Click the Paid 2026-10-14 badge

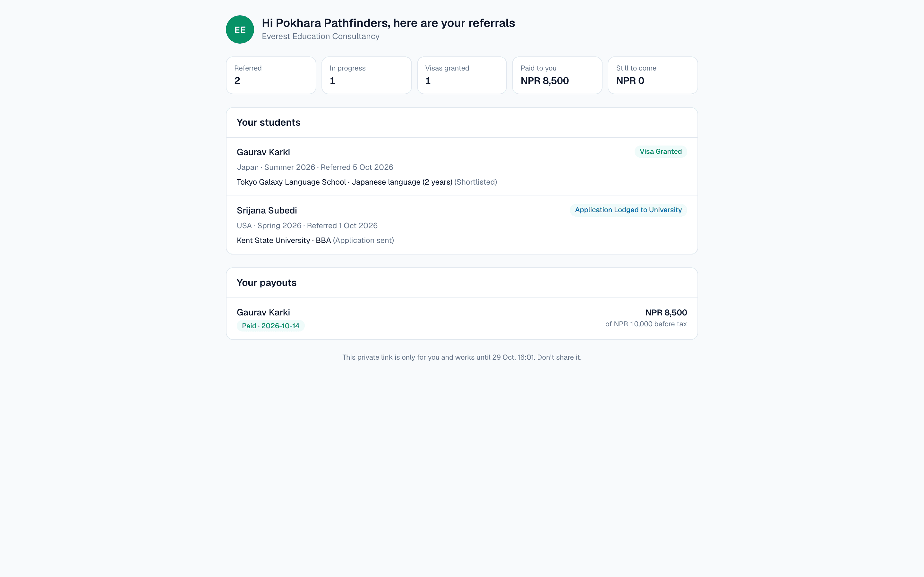coord(271,326)
